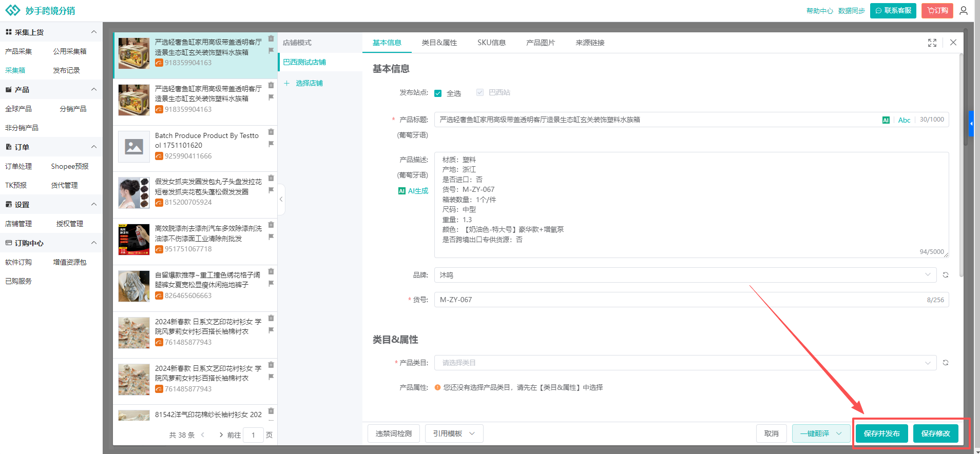980x454 pixels.
Task: Collapse the 订单 sidebar section
Action: [94, 147]
